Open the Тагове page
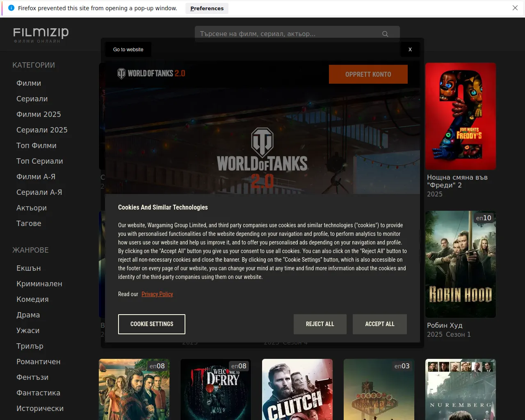Screen dimensions: 525x420 29,224
